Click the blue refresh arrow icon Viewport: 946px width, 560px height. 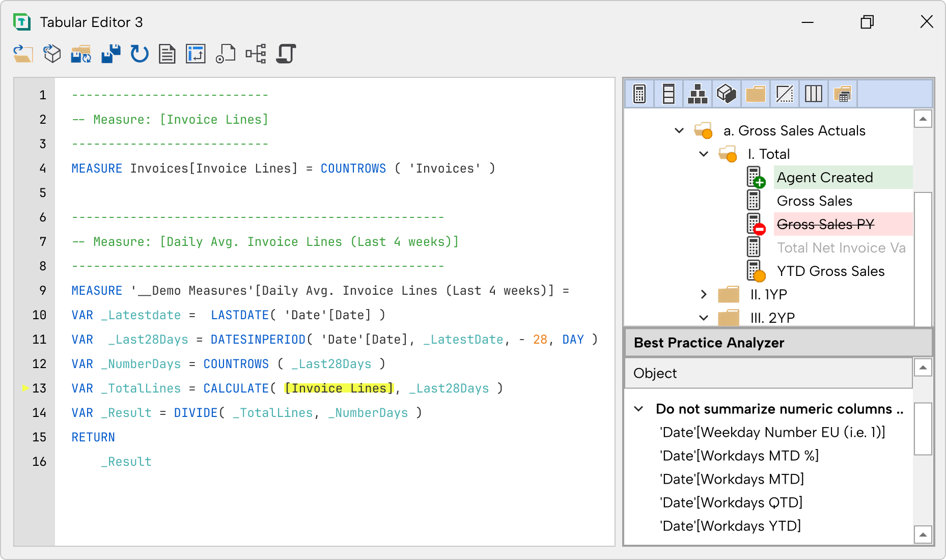pyautogui.click(x=139, y=53)
